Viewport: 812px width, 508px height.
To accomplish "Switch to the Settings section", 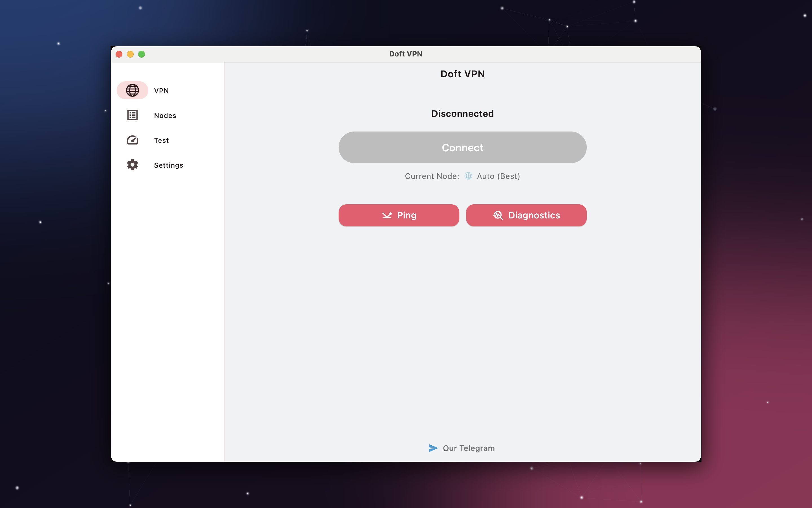I will pos(168,165).
